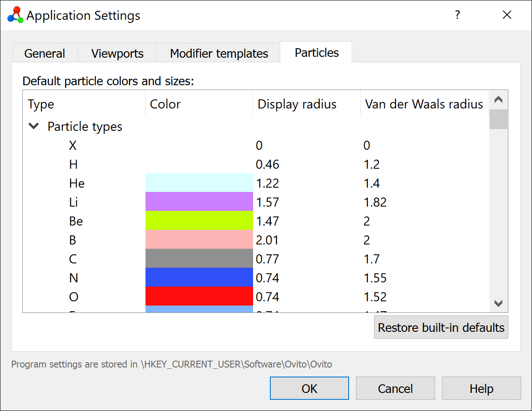This screenshot has height=411, width=532.
Task: Confirm settings with the OK button
Action: [x=309, y=389]
